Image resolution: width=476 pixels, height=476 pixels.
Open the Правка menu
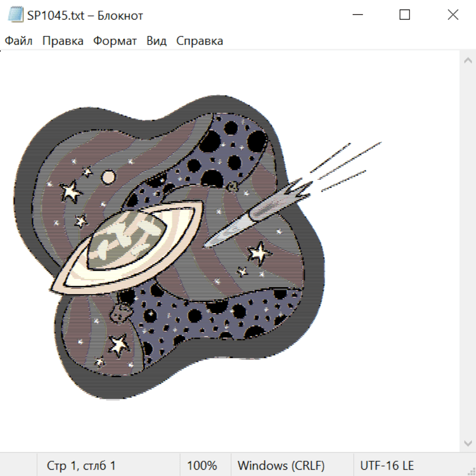(63, 41)
